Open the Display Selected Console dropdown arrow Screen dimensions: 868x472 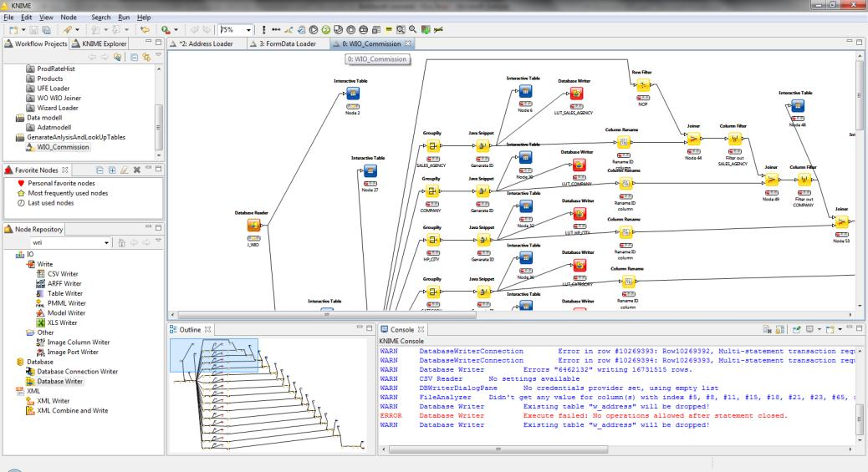pyautogui.click(x=819, y=329)
